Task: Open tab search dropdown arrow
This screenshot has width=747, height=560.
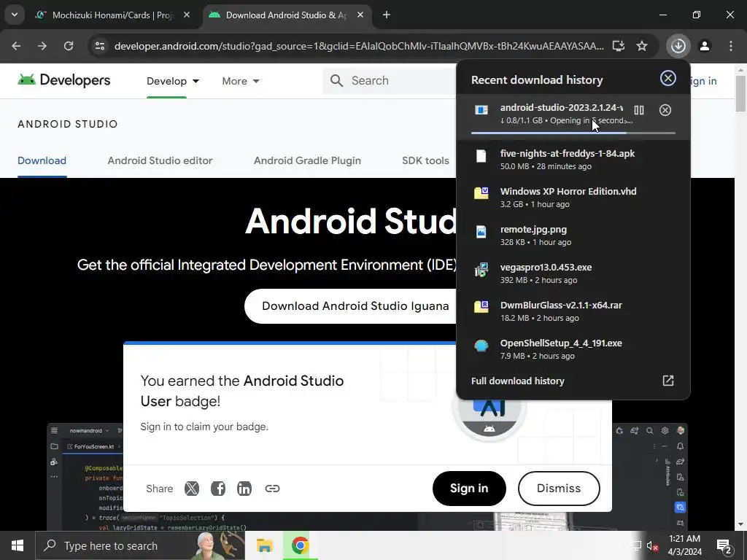Action: pos(15,15)
